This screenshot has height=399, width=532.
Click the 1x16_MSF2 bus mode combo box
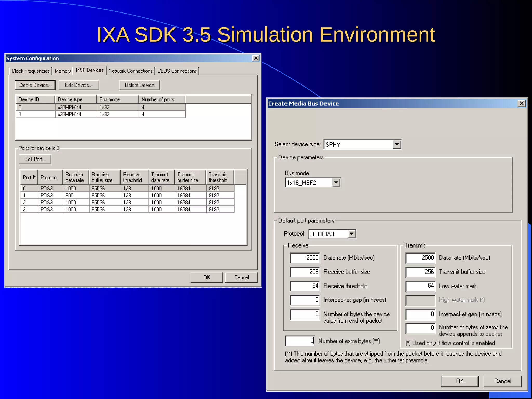[313, 183]
